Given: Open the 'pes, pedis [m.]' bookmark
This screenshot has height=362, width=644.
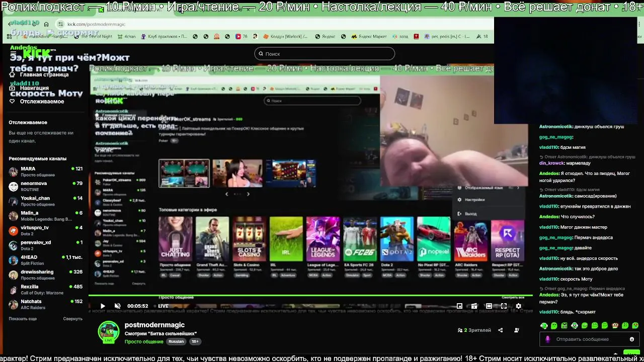Looking at the screenshot, I should (x=447, y=36).
